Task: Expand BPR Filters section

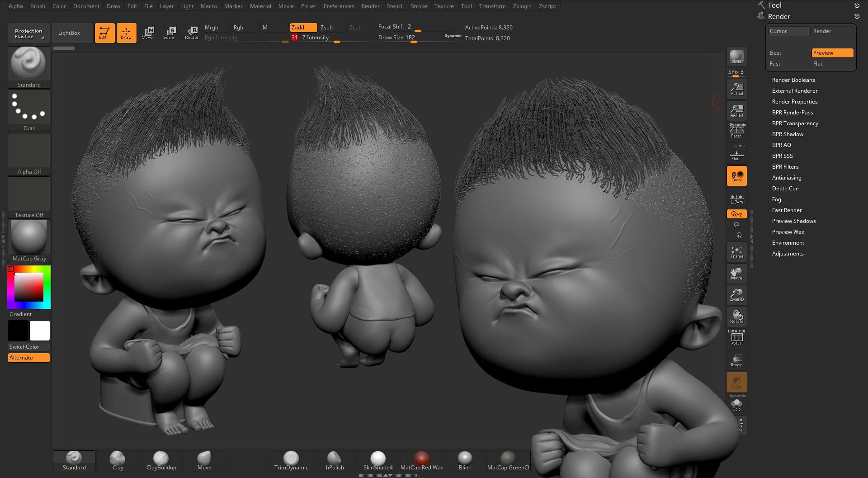Action: coord(785,167)
